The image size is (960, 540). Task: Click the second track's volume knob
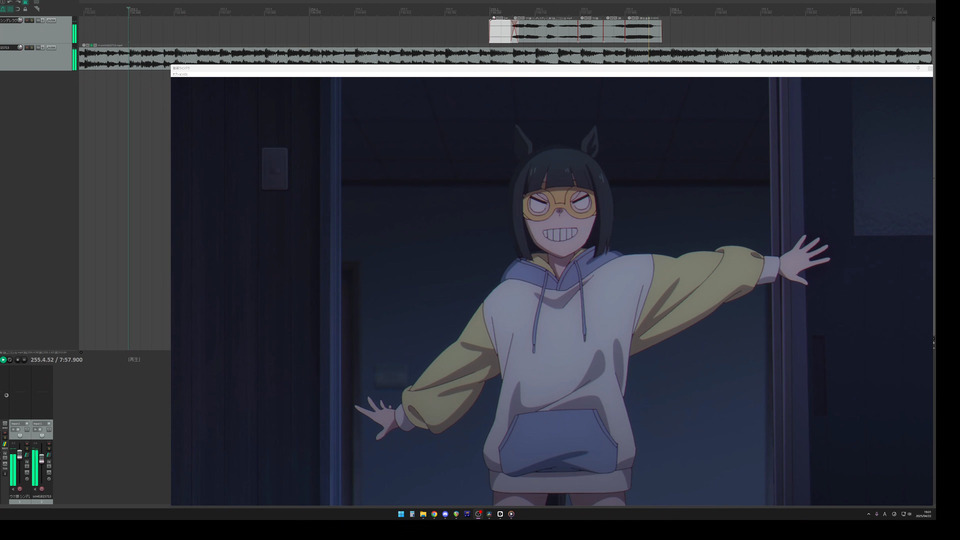(20, 47)
